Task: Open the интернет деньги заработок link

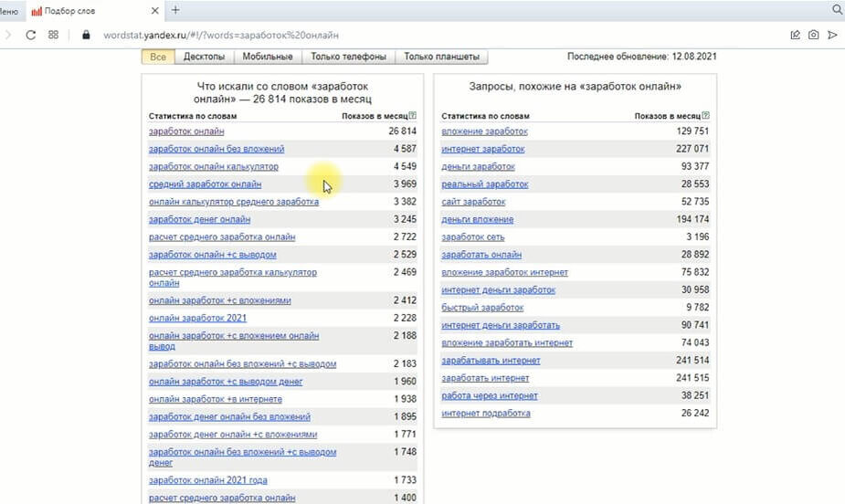Action: (498, 290)
